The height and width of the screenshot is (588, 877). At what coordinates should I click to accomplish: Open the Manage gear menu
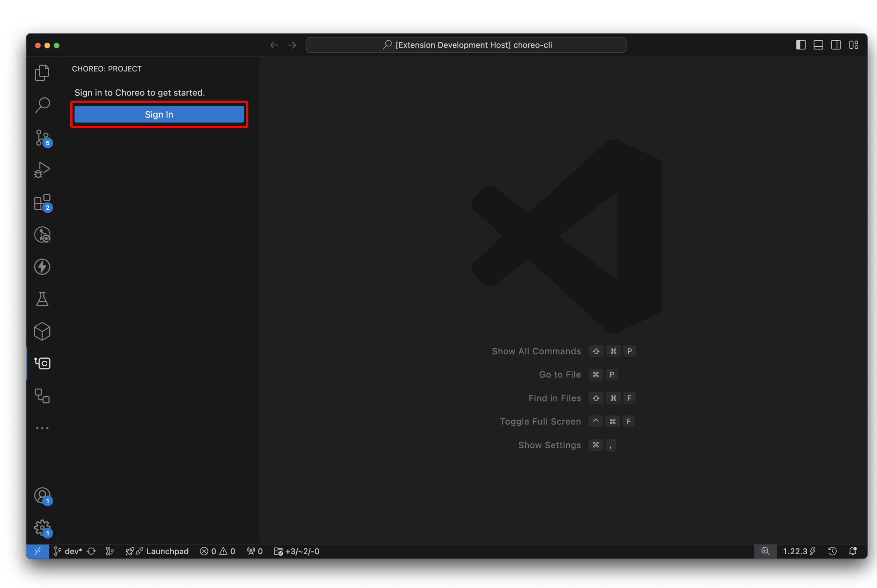42,528
